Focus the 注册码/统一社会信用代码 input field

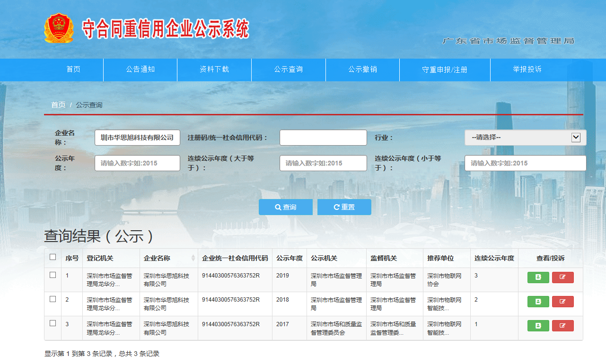[323, 138]
